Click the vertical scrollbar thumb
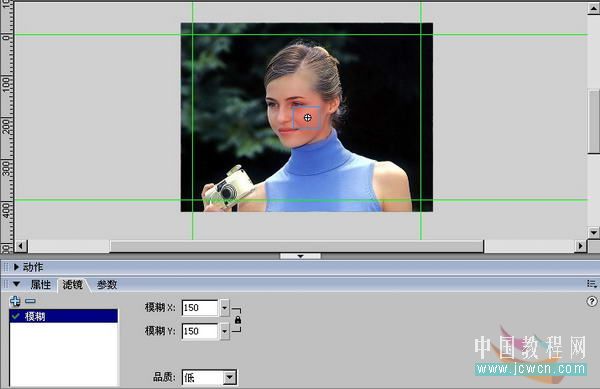This screenshot has height=389, width=600. pyautogui.click(x=593, y=120)
